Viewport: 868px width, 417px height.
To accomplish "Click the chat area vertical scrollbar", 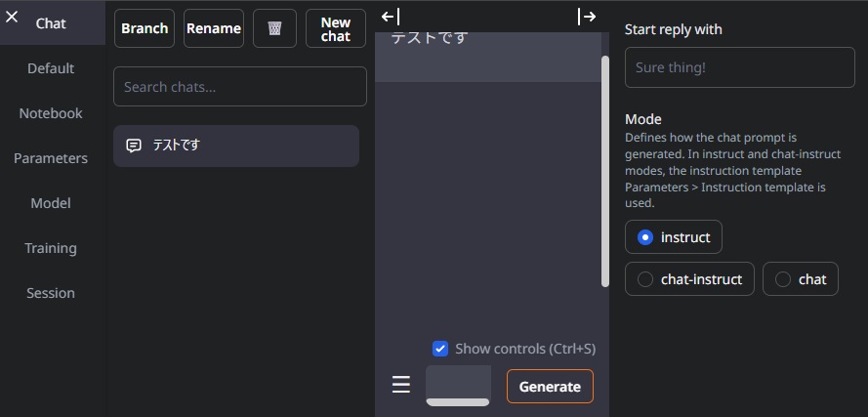I will [605, 171].
